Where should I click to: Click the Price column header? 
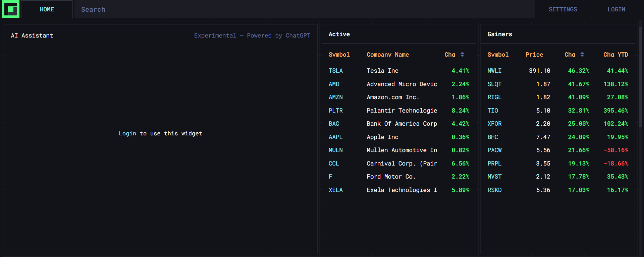(x=534, y=55)
